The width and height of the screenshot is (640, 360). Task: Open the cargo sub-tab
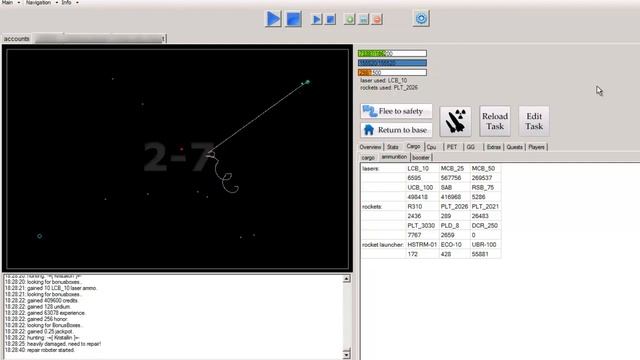point(368,158)
